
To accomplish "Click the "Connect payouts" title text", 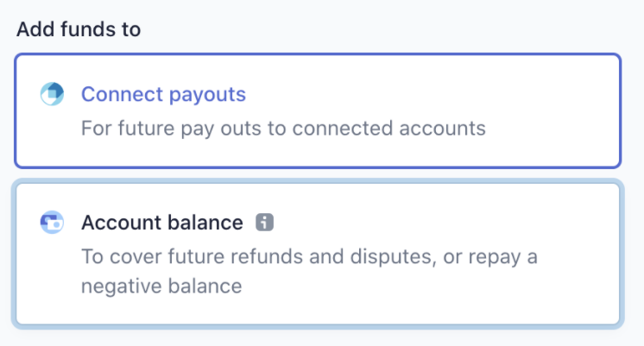I will point(163,94).
